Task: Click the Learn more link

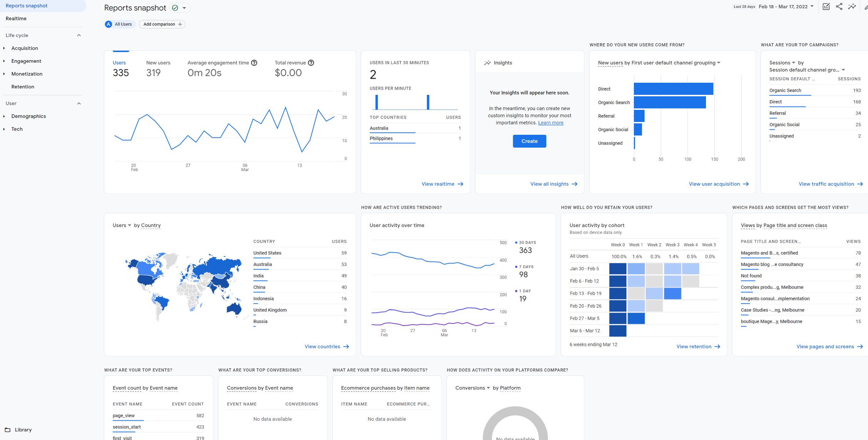Action: (x=551, y=123)
